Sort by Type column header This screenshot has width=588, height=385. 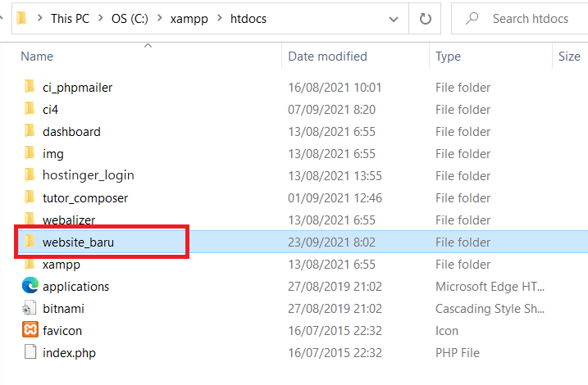coord(448,57)
